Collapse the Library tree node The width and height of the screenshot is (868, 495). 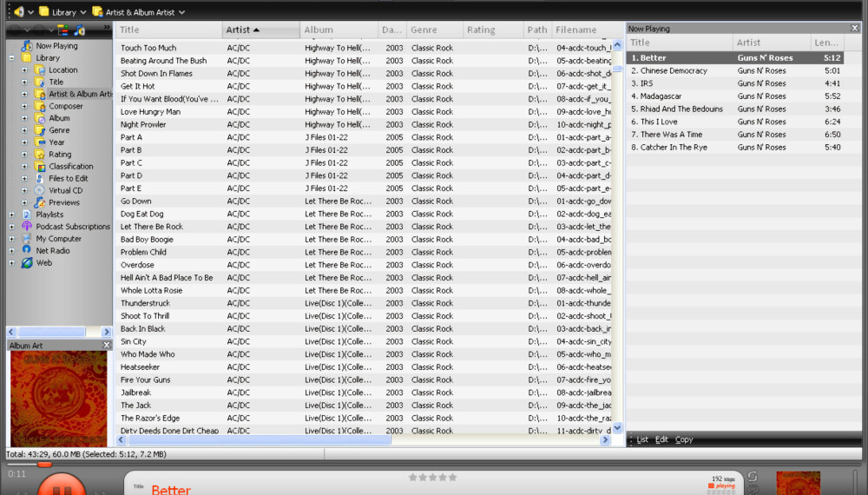tap(11, 58)
